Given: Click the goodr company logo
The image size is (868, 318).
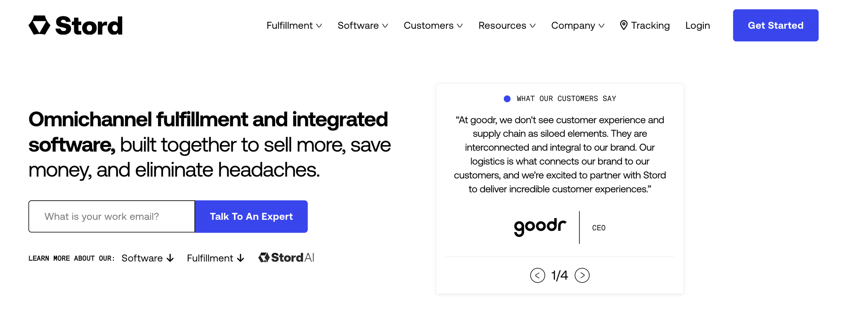Looking at the screenshot, I should pos(540,227).
